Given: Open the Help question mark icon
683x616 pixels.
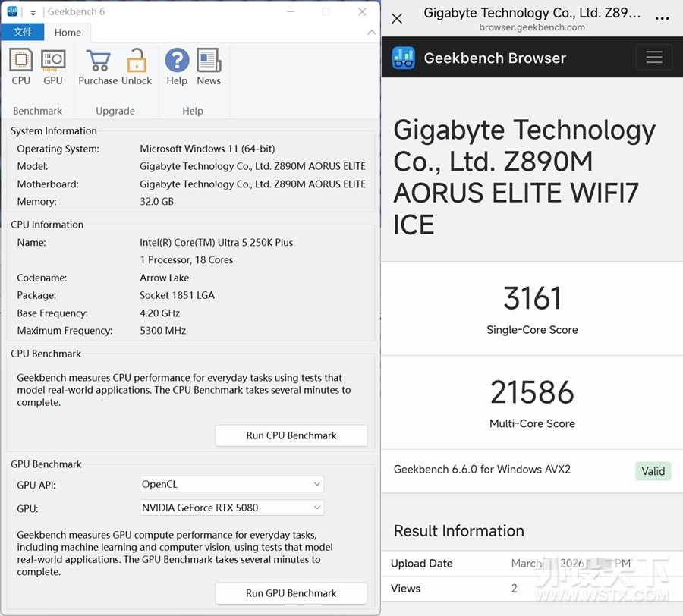Looking at the screenshot, I should pos(177,61).
